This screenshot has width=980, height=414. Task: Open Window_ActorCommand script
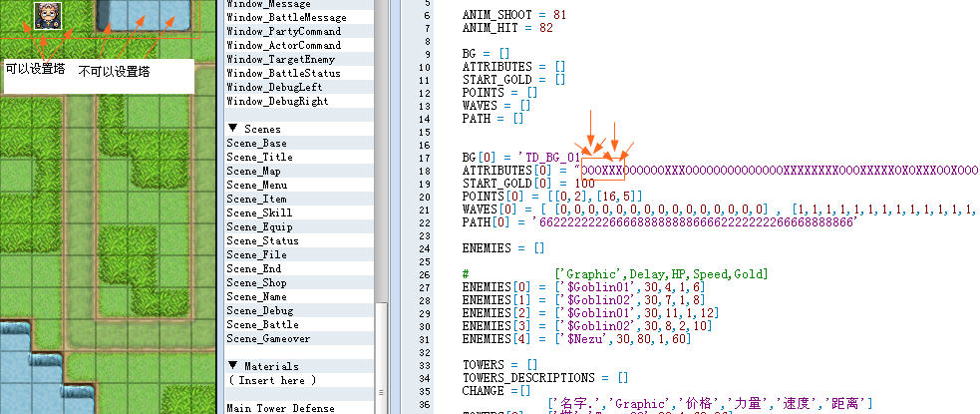[299, 45]
